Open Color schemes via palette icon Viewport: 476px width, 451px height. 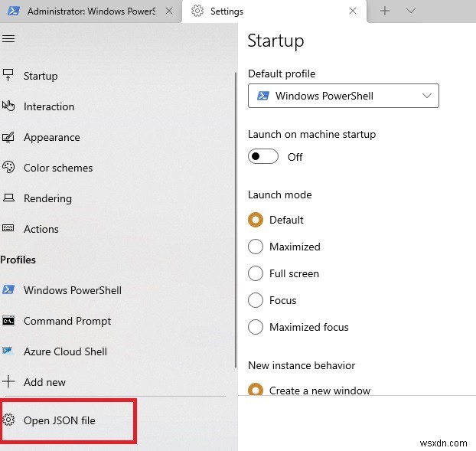point(9,168)
